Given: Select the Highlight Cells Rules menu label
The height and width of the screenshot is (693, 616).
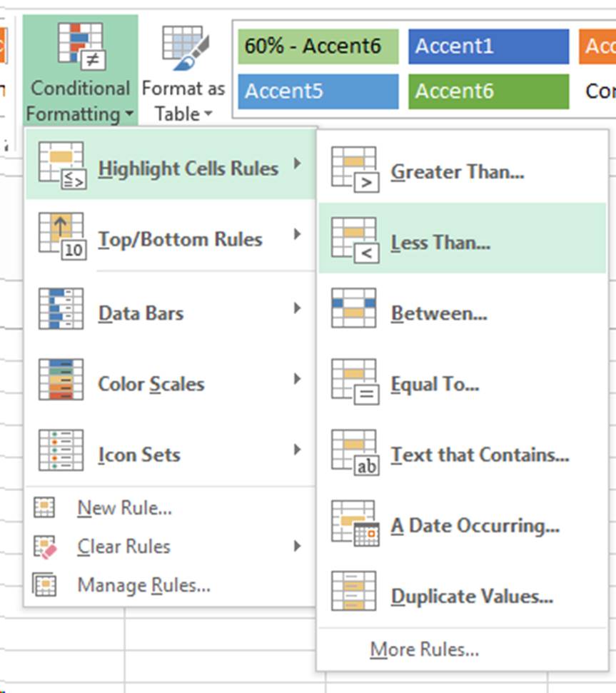Looking at the screenshot, I should click(x=188, y=169).
